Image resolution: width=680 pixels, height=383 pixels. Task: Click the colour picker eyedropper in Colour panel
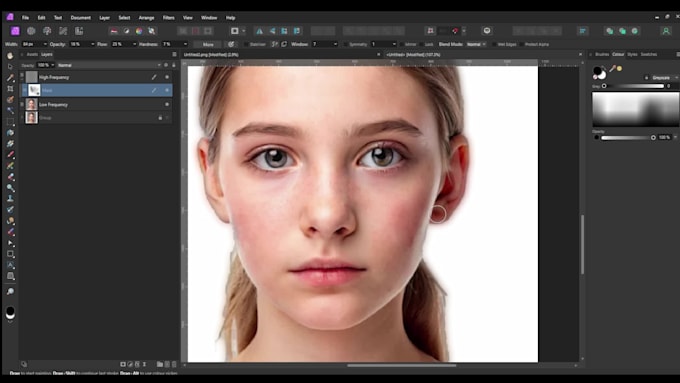(612, 69)
